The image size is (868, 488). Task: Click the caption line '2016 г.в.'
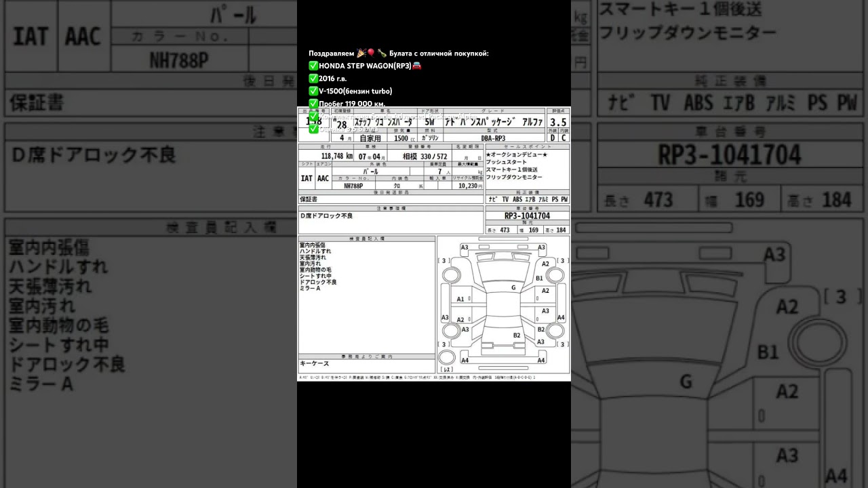point(332,79)
